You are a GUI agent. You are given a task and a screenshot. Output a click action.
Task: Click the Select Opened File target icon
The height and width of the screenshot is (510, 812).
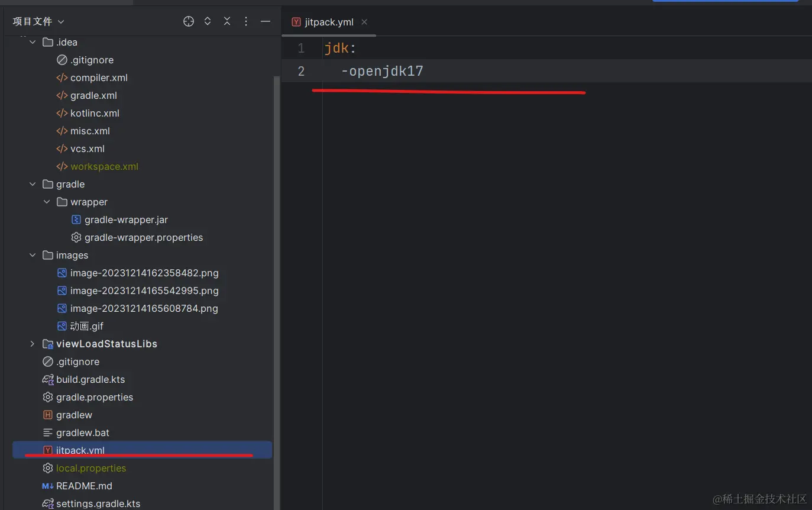coord(189,21)
